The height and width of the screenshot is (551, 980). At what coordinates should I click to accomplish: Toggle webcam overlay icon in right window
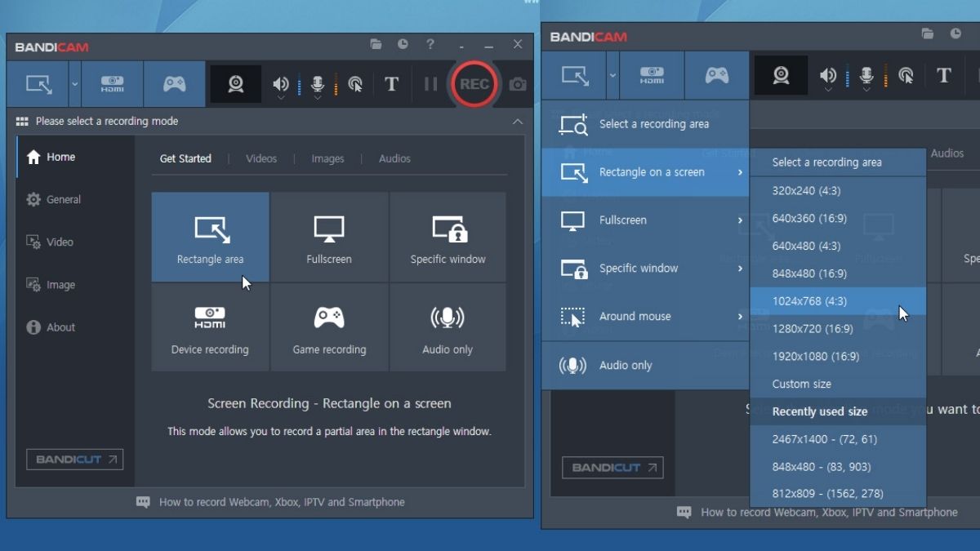click(x=781, y=76)
